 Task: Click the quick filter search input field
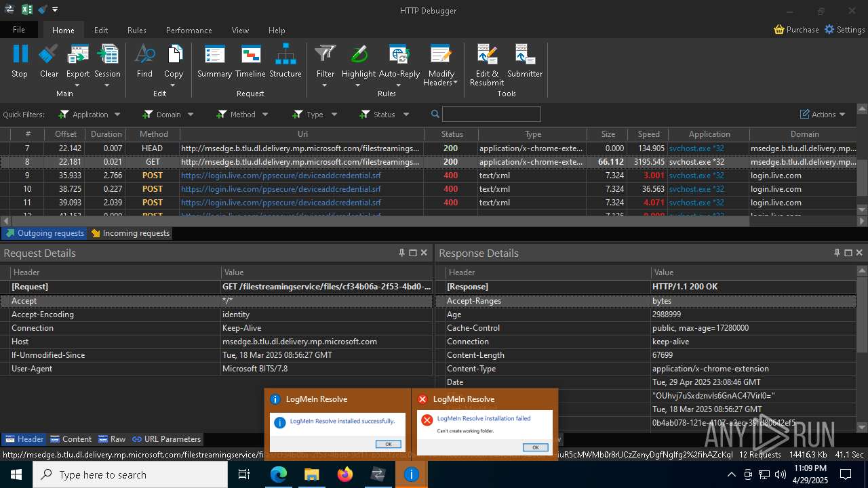pos(492,115)
